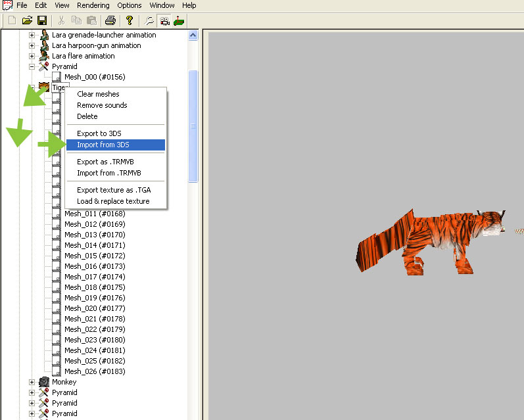This screenshot has height=420, width=524.
Task: Click the Print toolbar icon
Action: (x=110, y=21)
